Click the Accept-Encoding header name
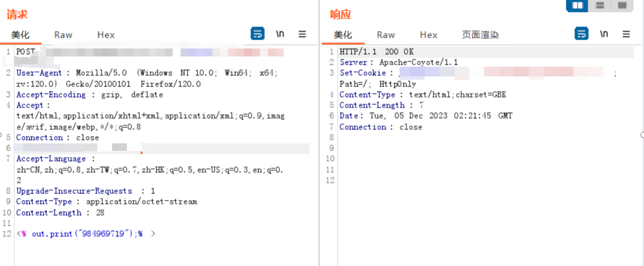This screenshot has width=644, height=266. 51,95
